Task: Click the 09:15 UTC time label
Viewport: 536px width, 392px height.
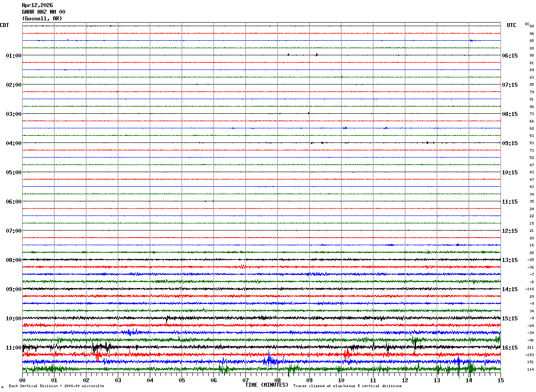Action: [x=510, y=143]
